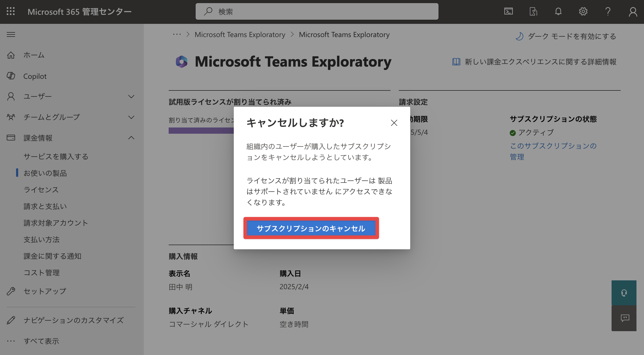
Task: Select コスト管理 in sidebar
Action: coord(42,273)
